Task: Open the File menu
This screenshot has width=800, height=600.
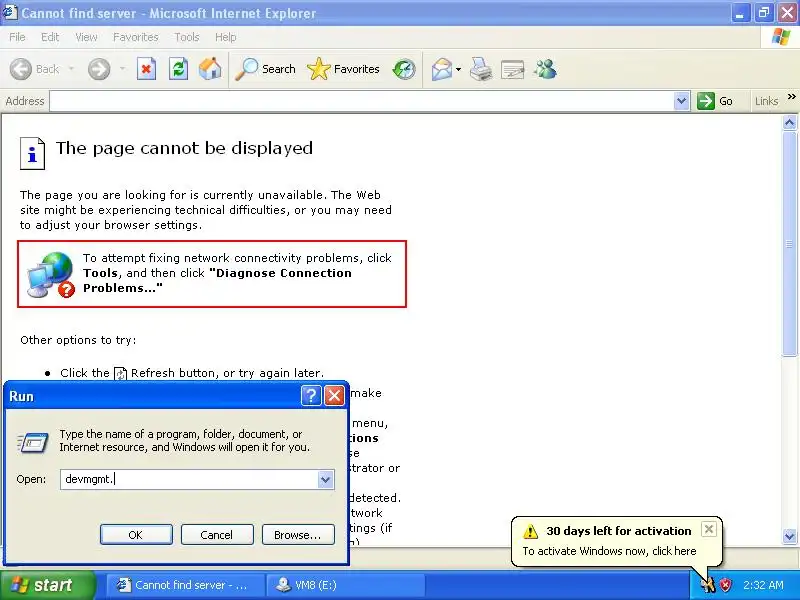Action: [17, 37]
